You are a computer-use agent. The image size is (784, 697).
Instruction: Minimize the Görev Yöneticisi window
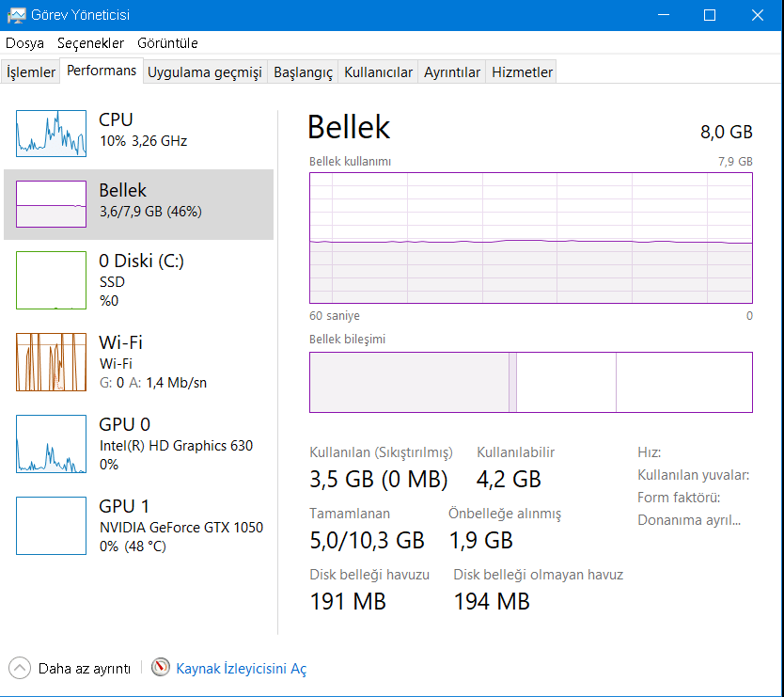[x=664, y=15]
